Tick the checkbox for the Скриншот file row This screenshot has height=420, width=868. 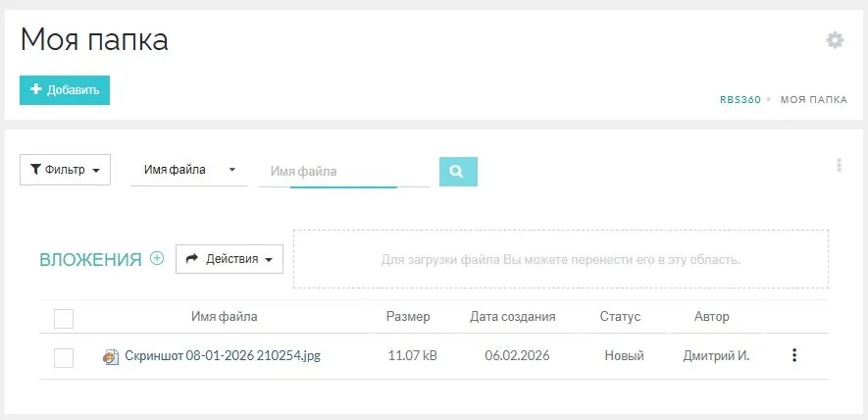64,357
